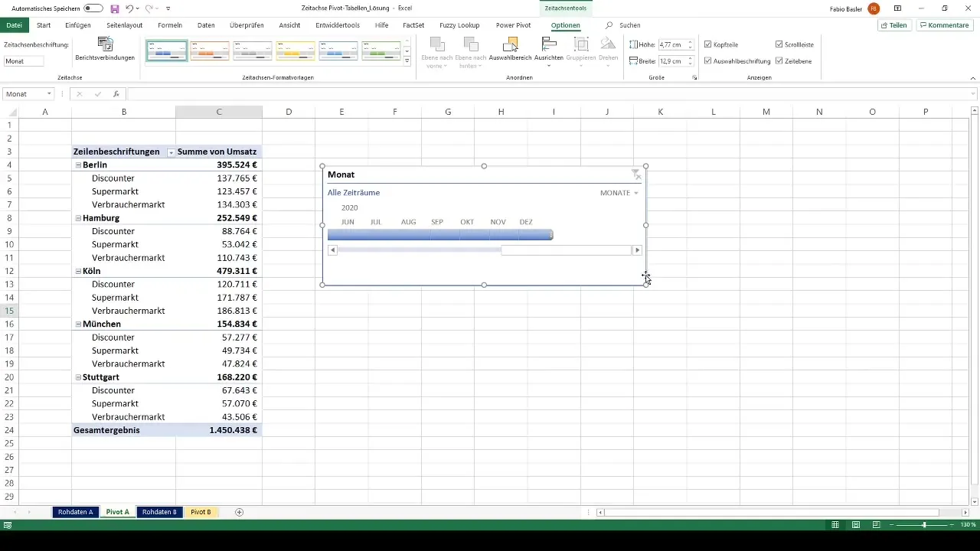Viewport: 980px width, 551px height.
Task: Open the Formeln ribbon tab
Action: coord(170,25)
